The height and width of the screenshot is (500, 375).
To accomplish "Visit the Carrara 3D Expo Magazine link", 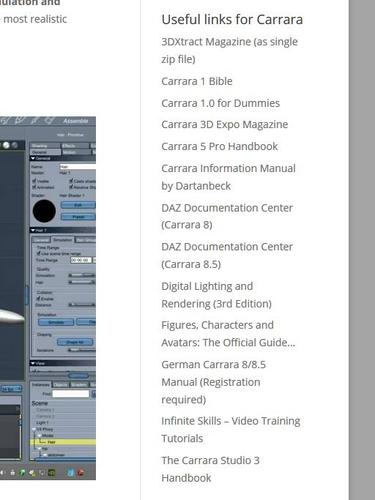I will (225, 124).
